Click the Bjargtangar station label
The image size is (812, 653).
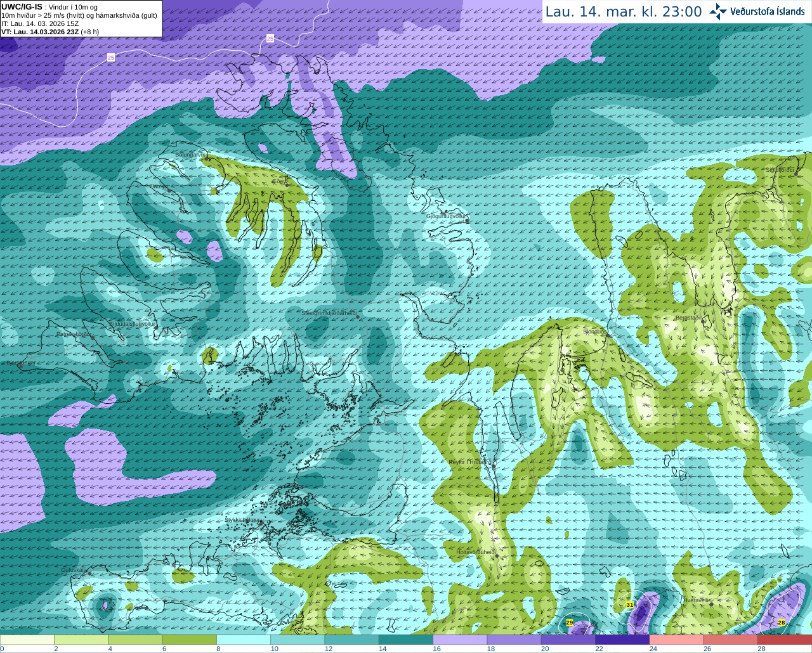coord(21,363)
